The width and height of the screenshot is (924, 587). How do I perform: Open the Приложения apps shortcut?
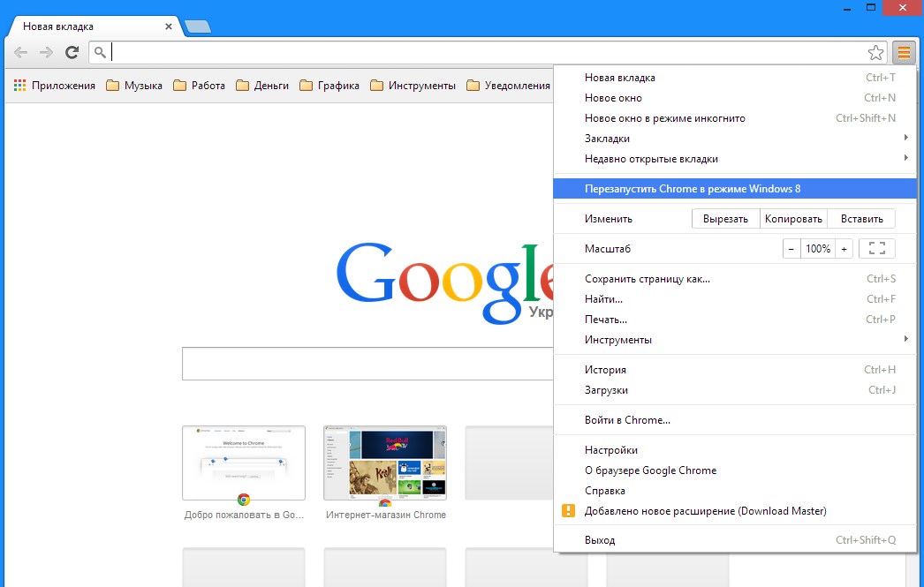(54, 86)
